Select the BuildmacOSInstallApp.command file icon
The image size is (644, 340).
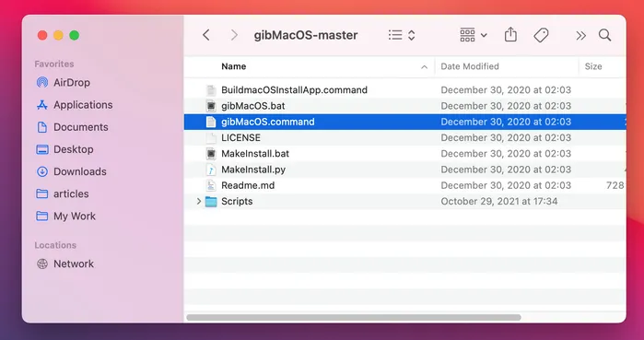tap(211, 90)
